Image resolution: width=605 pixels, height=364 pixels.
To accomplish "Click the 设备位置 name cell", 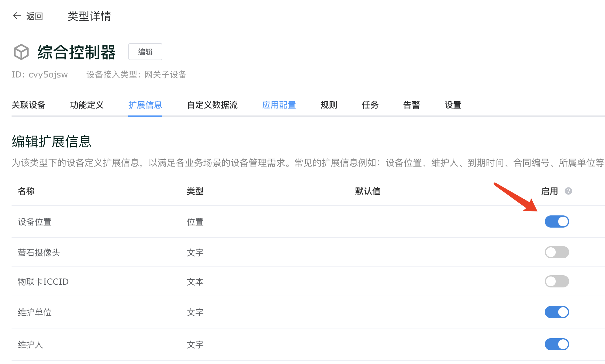I will (35, 222).
